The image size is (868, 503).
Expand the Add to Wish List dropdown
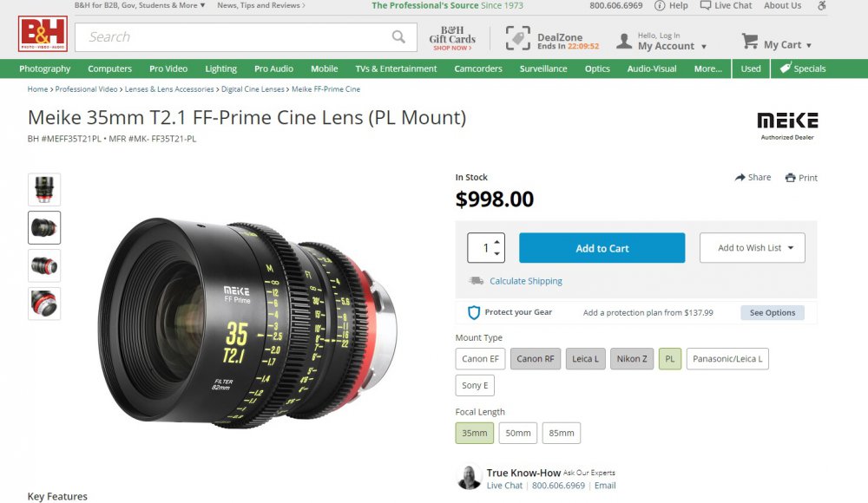click(752, 248)
